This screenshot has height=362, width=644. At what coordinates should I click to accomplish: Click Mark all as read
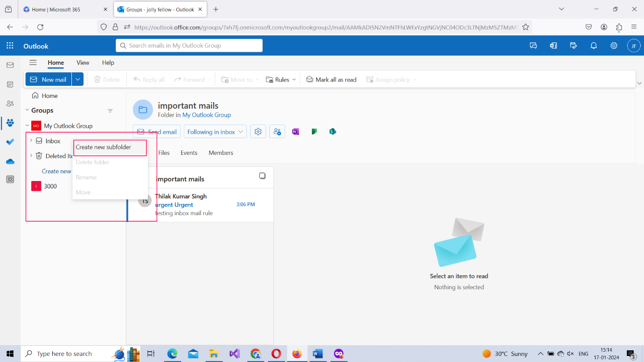[x=331, y=79]
